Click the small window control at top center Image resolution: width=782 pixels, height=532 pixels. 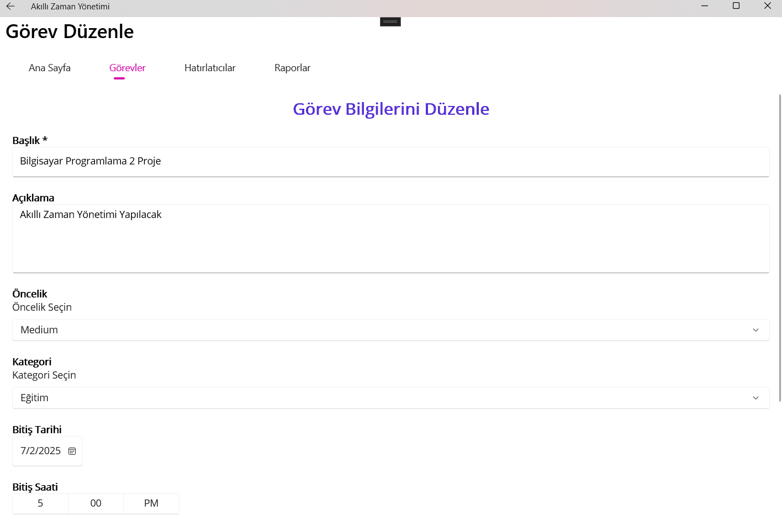390,21
